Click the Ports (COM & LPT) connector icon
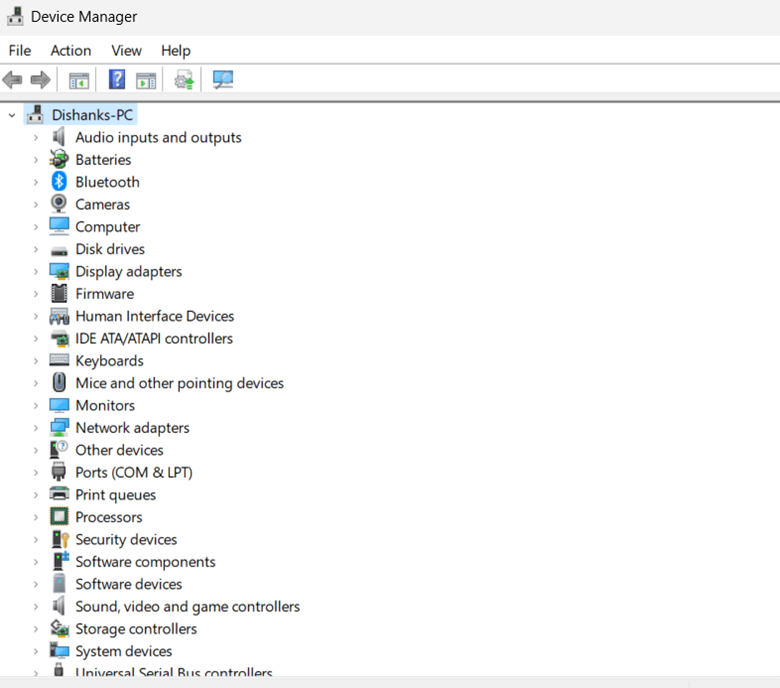 click(x=59, y=472)
